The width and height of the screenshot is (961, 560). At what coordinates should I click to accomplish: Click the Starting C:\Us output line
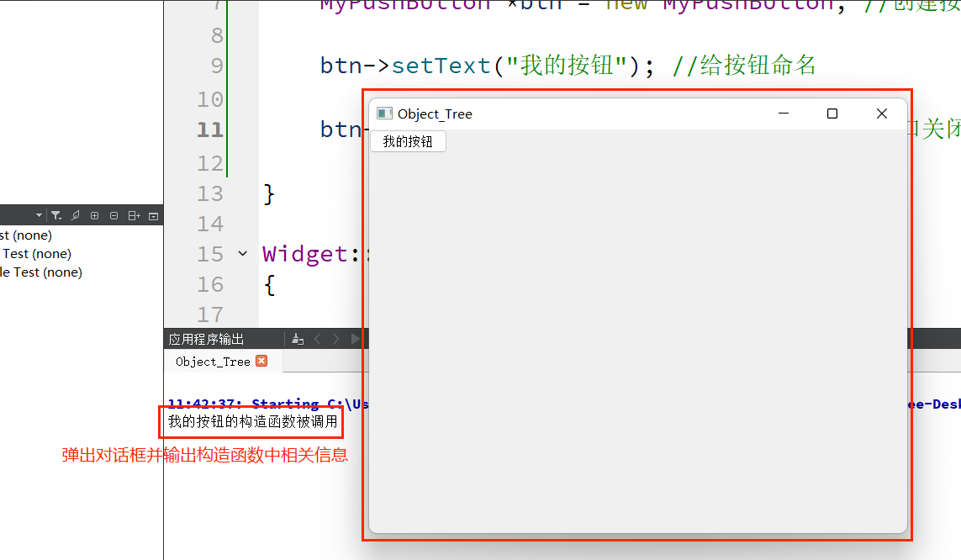point(268,404)
